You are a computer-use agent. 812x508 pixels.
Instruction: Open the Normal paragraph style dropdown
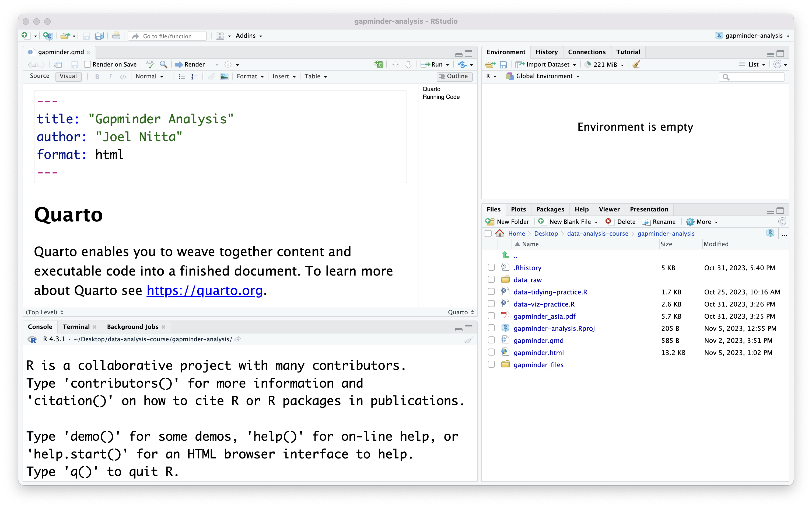pos(149,76)
